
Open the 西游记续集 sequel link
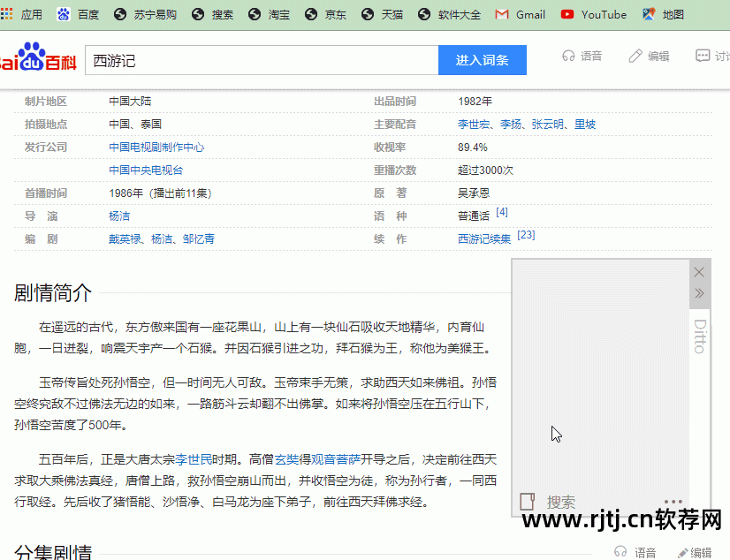(484, 239)
